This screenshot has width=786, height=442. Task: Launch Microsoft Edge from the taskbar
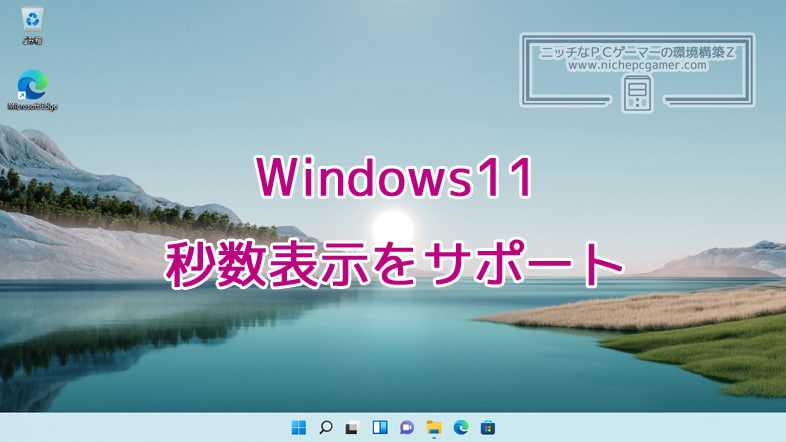pyautogui.click(x=461, y=427)
